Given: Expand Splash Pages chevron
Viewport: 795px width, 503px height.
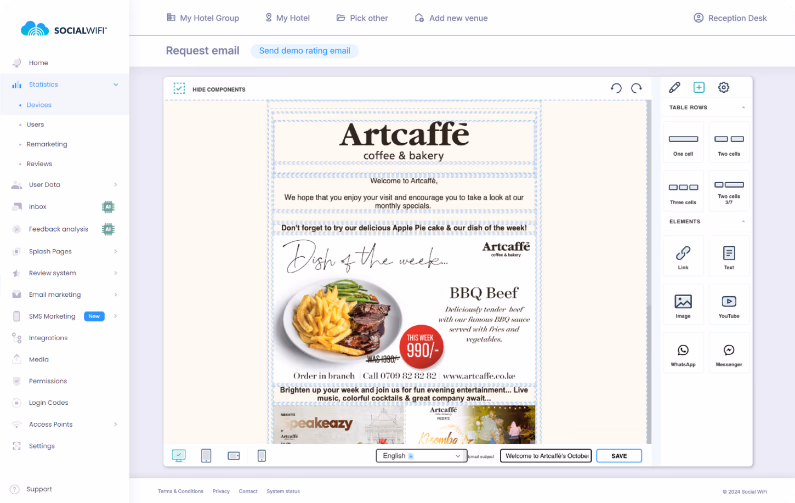Looking at the screenshot, I should [x=116, y=252].
